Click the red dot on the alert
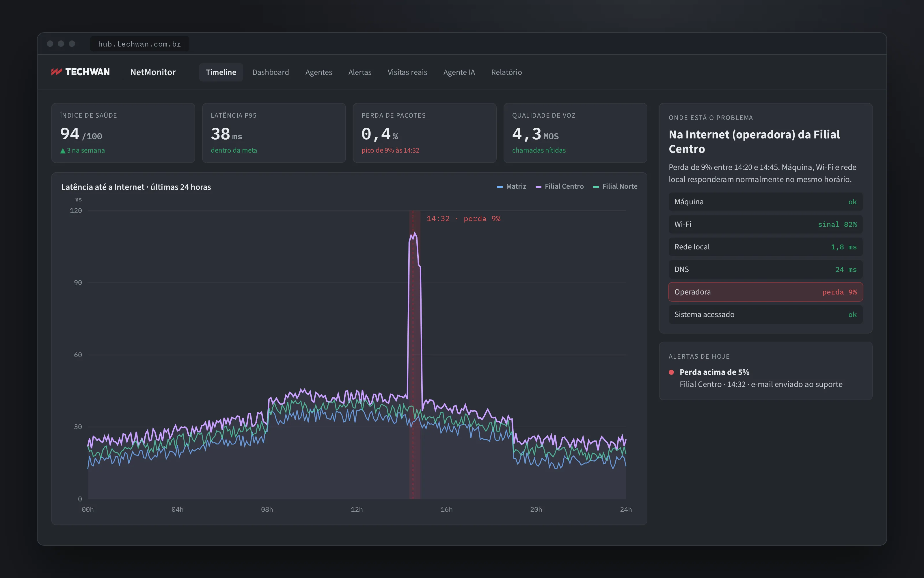The width and height of the screenshot is (924, 578). coord(671,372)
